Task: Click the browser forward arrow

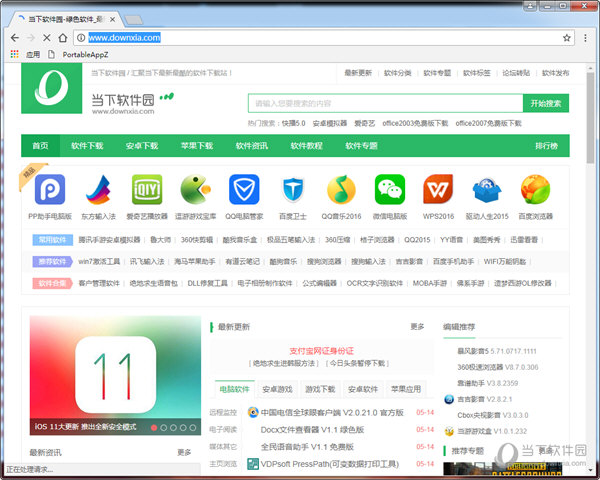Action: (31, 38)
